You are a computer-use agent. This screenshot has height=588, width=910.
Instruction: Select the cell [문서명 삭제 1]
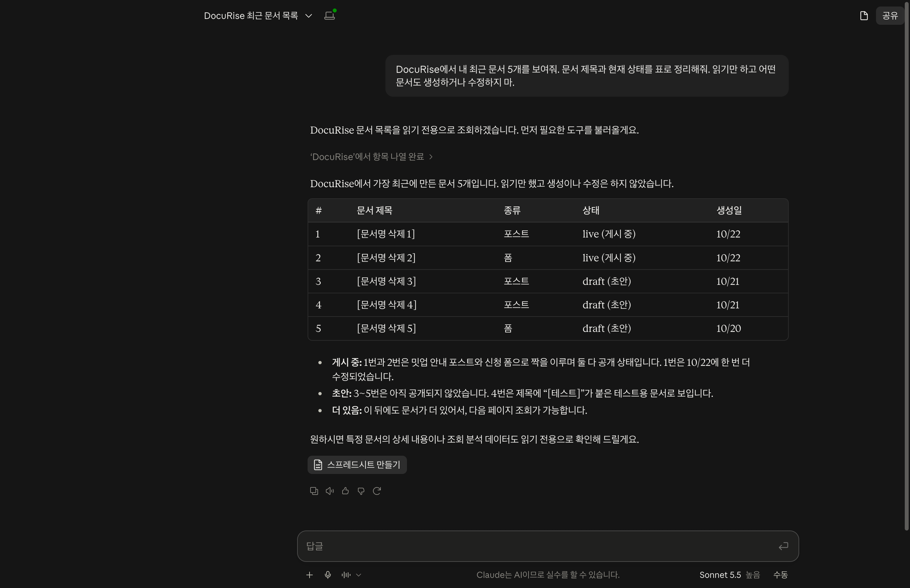coord(386,234)
